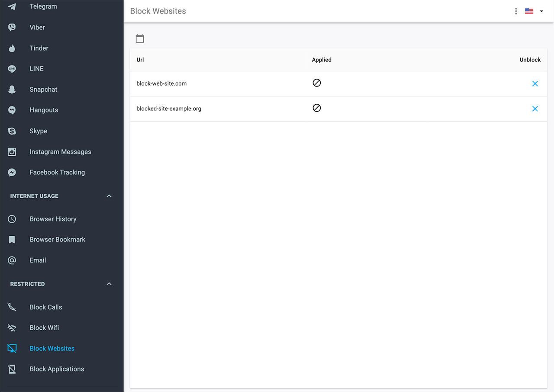Open the three-dot more options menu

(x=516, y=11)
